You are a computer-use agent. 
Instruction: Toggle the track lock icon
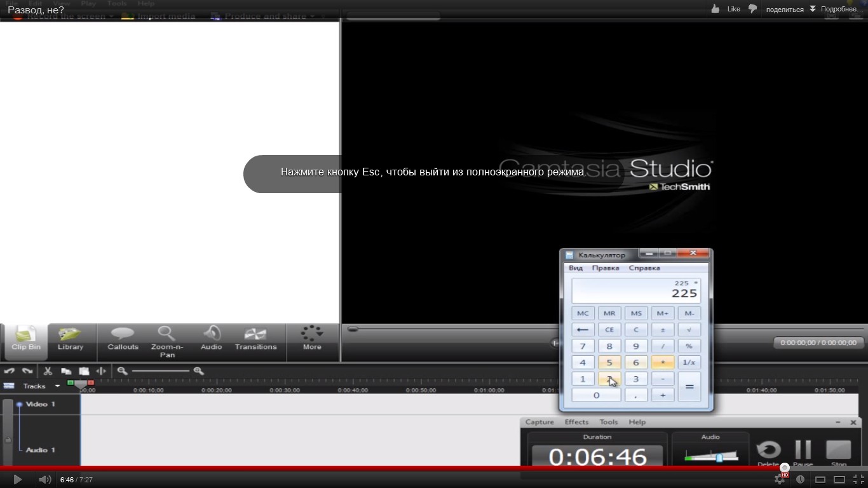point(8,439)
